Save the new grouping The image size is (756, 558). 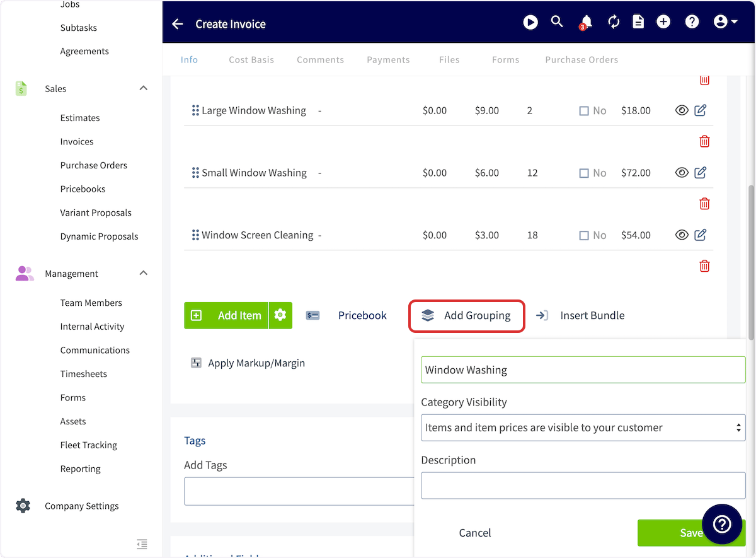(691, 533)
